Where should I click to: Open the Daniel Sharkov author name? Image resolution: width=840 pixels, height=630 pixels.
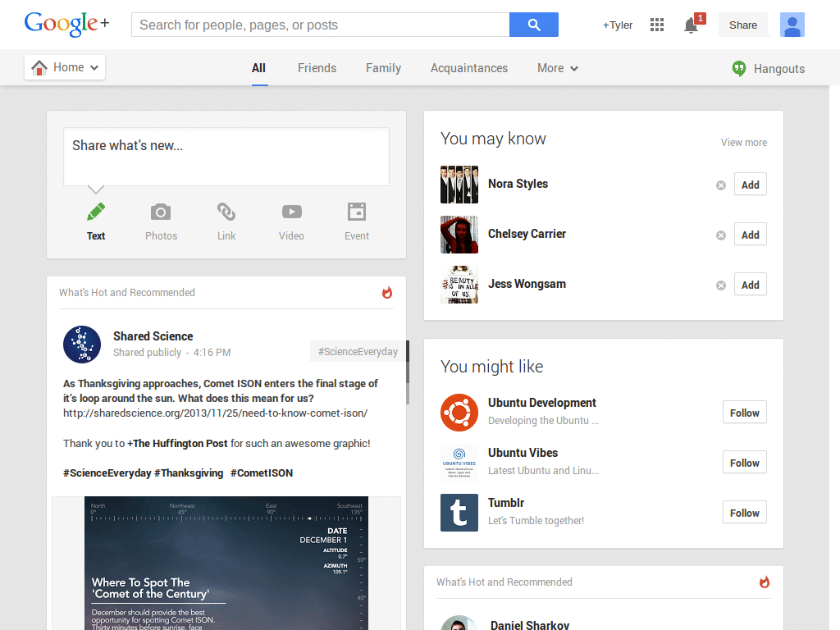click(530, 624)
